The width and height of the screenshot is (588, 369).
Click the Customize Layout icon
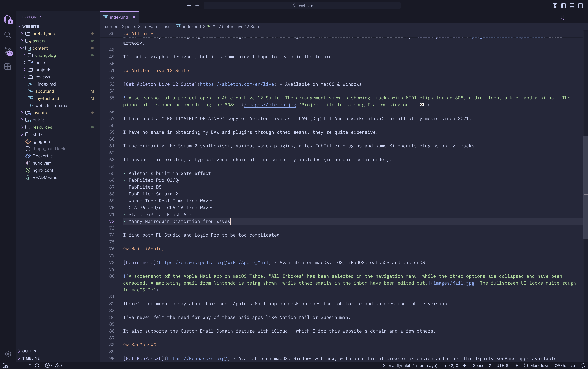(x=555, y=6)
